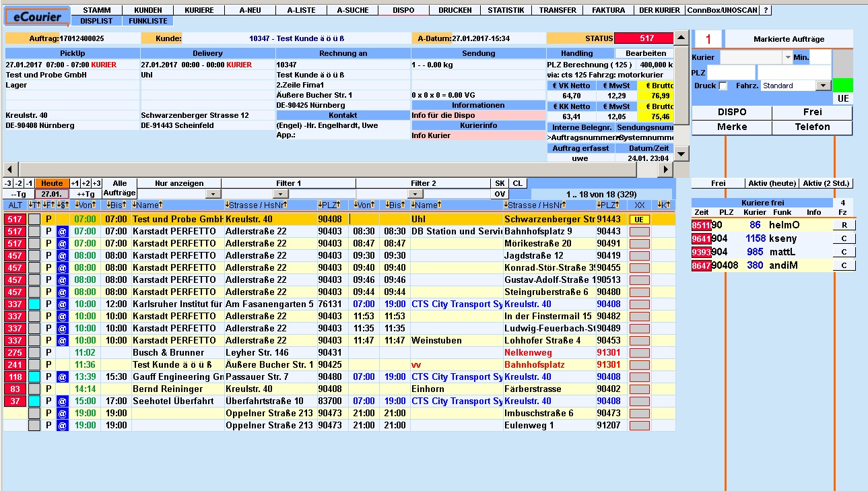Click the @ icon in the Seehotel Überfahrt row
Image resolution: width=868 pixels, height=491 pixels.
click(x=63, y=401)
